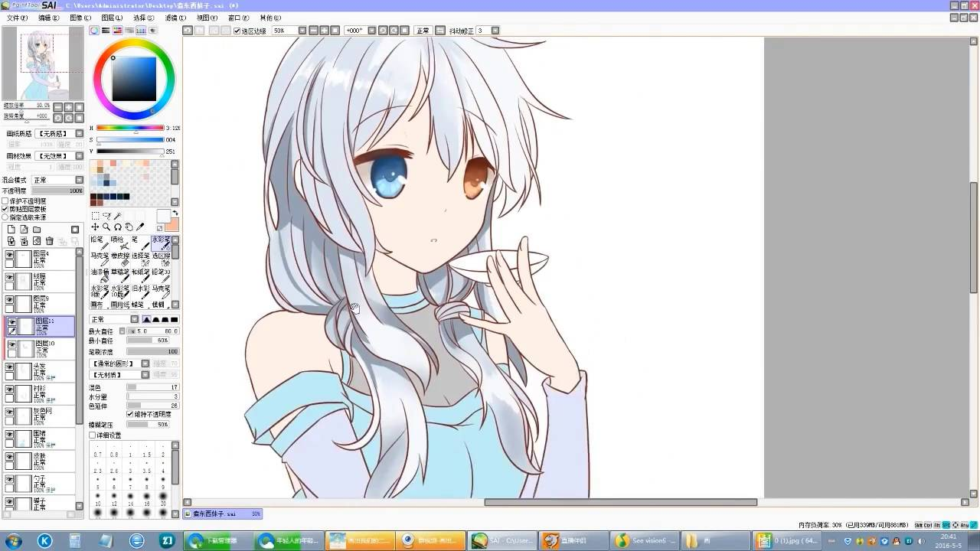Select the rectangular selection tool
Screen dimensions: 980x551
pos(95,216)
